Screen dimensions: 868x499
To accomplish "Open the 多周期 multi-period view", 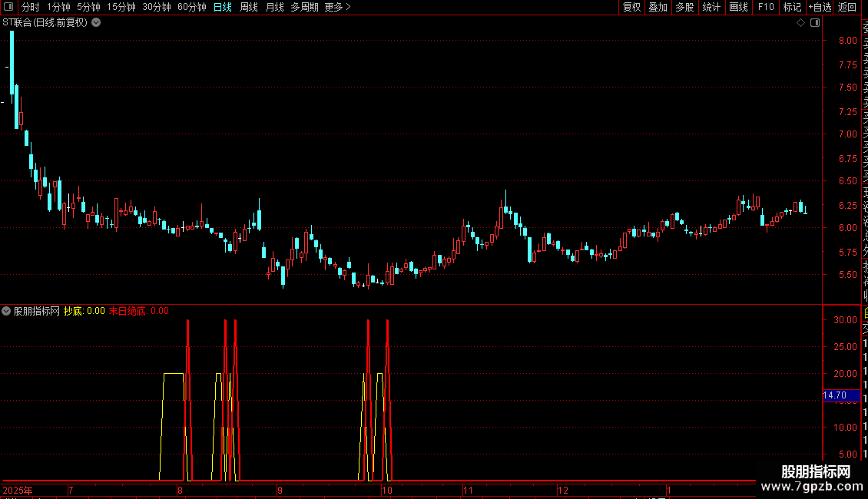I will [x=304, y=7].
